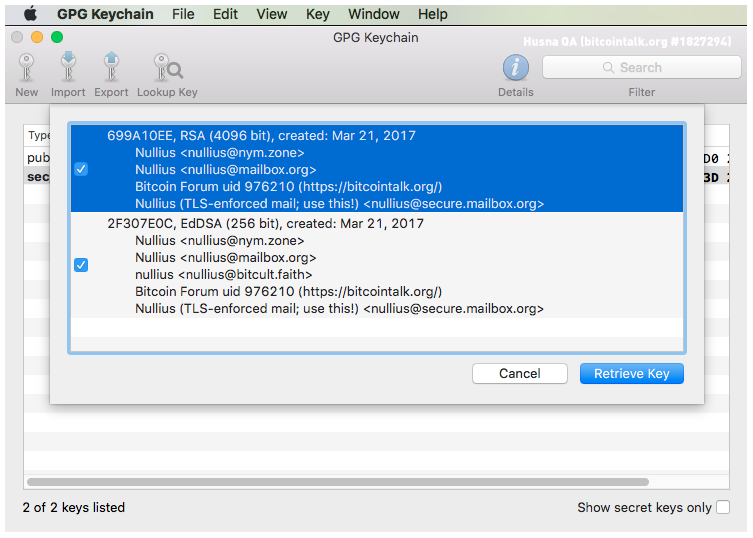Open the Apple menu
The width and height of the screenshot is (753, 538).
[30, 14]
